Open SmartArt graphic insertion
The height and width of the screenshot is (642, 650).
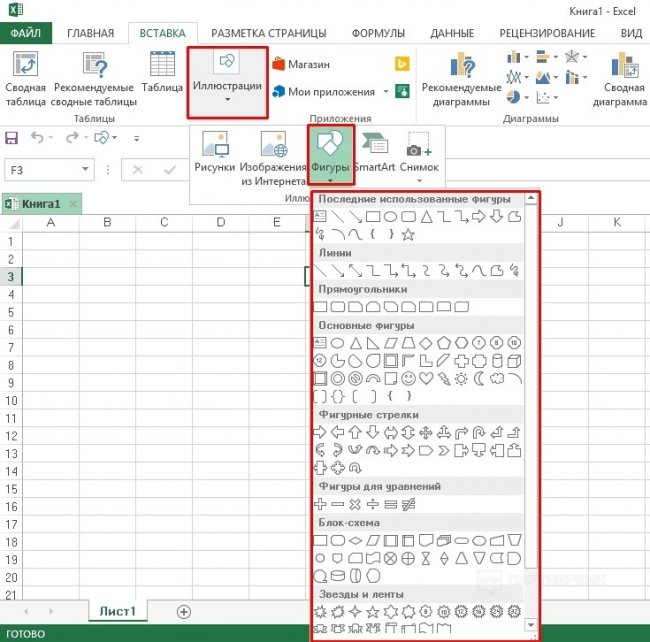[375, 153]
